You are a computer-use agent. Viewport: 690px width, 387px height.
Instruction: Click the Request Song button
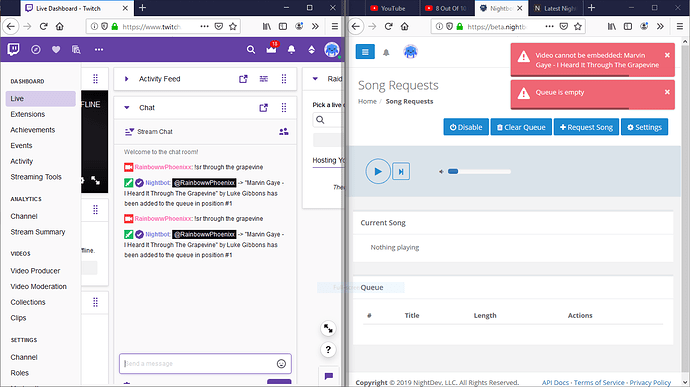coord(586,127)
